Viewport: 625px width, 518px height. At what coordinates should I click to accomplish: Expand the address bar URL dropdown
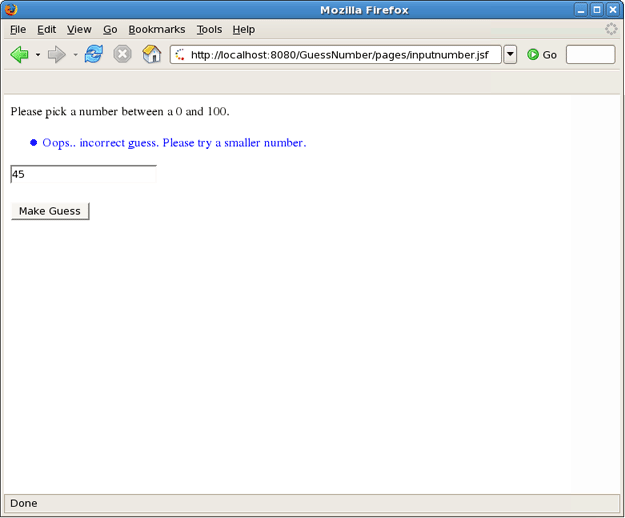click(510, 54)
